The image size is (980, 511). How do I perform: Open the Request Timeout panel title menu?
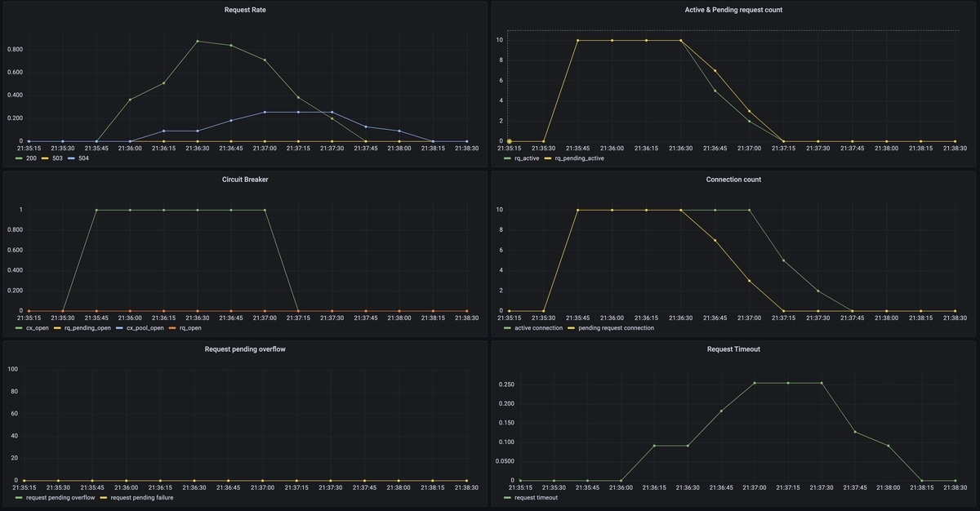(733, 349)
